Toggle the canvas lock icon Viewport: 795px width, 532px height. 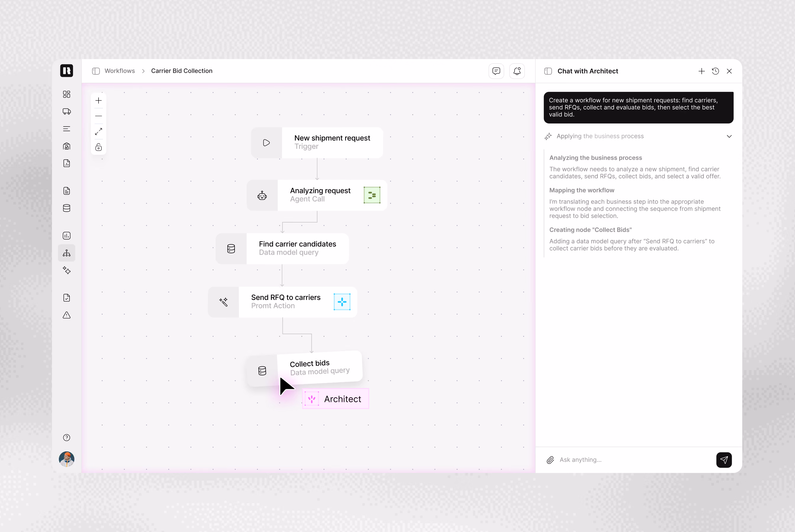point(98,147)
